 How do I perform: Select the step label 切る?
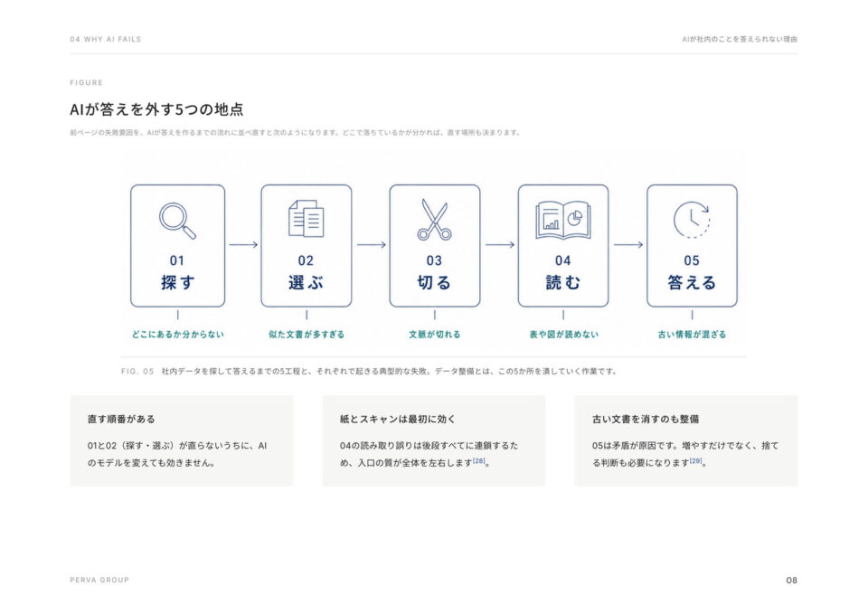click(435, 282)
